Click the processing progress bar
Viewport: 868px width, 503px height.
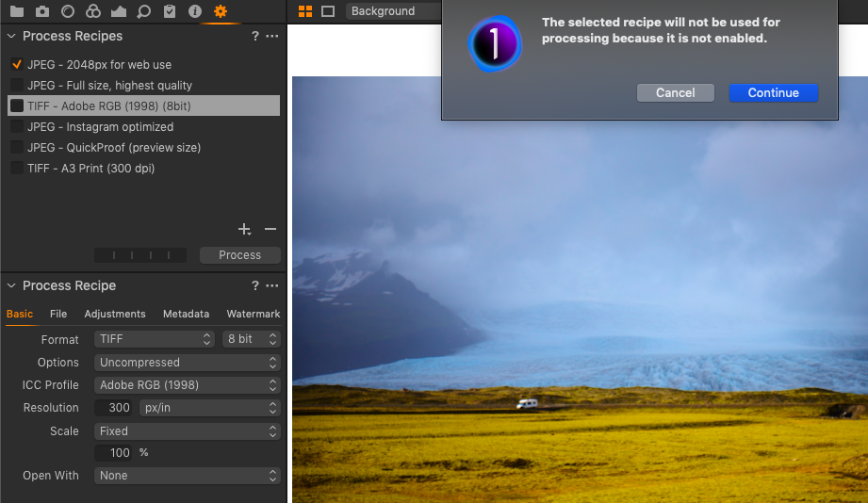point(140,255)
